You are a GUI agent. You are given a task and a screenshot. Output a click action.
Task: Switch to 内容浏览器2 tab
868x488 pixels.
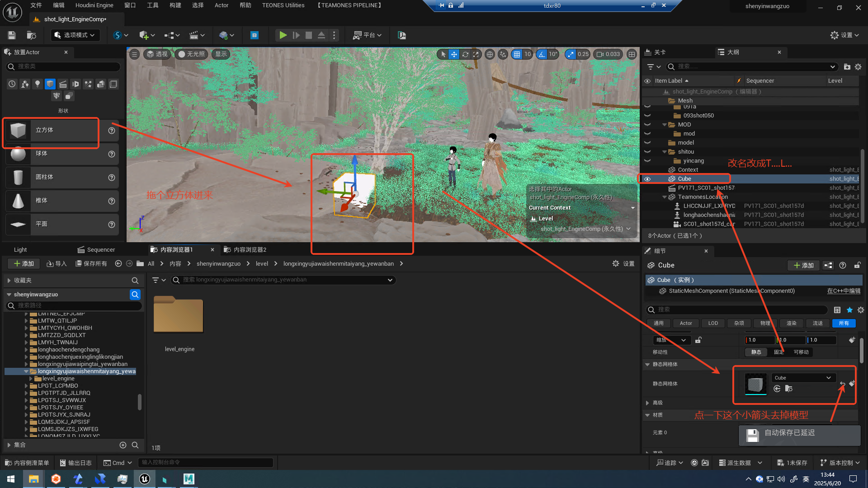tap(250, 249)
